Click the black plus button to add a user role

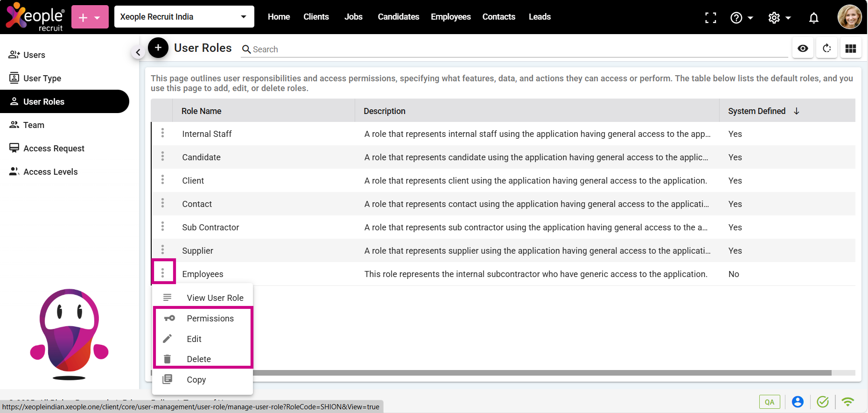click(158, 48)
